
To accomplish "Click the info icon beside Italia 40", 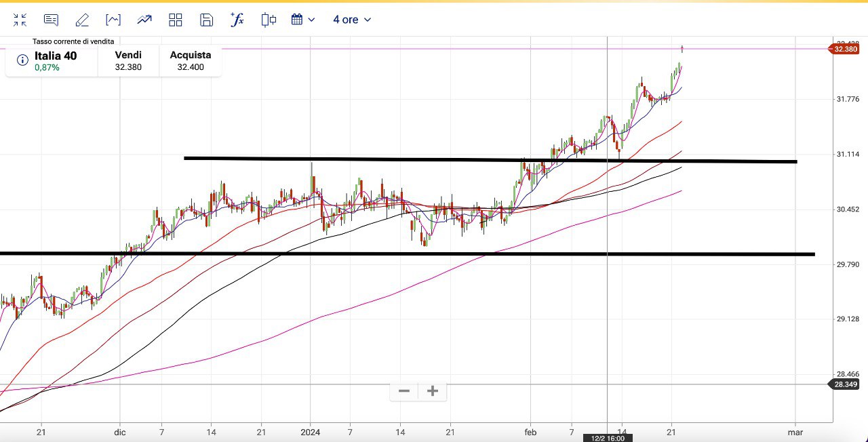I will (x=22, y=61).
